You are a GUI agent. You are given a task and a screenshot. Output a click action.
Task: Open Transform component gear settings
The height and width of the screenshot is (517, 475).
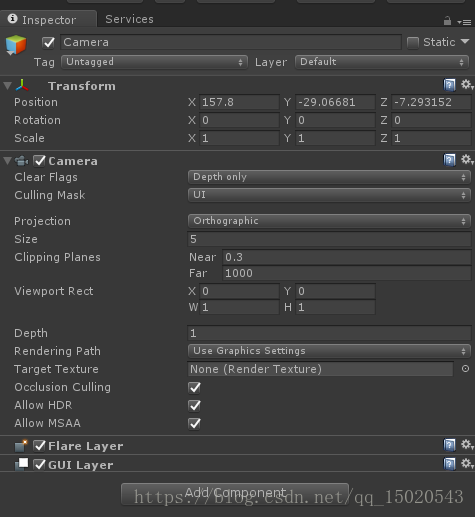(467, 85)
